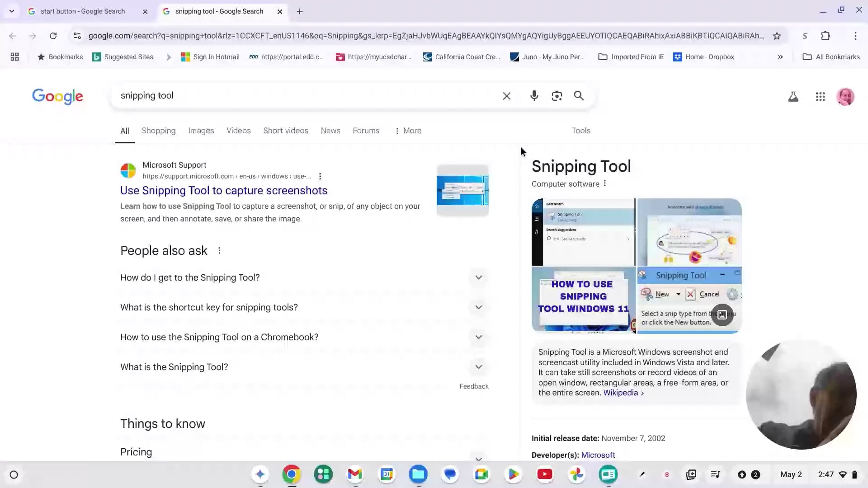This screenshot has width=868, height=488.
Task: Open the Google apps grid
Action: tap(820, 97)
